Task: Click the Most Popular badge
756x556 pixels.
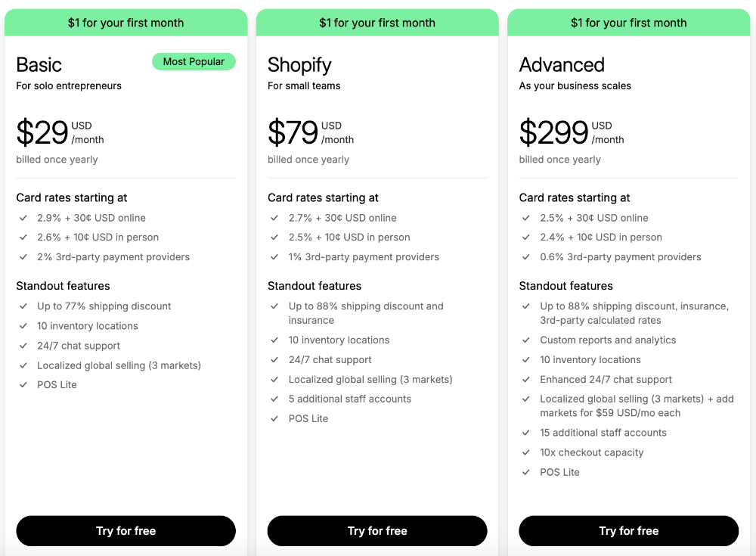Action: [x=194, y=61]
